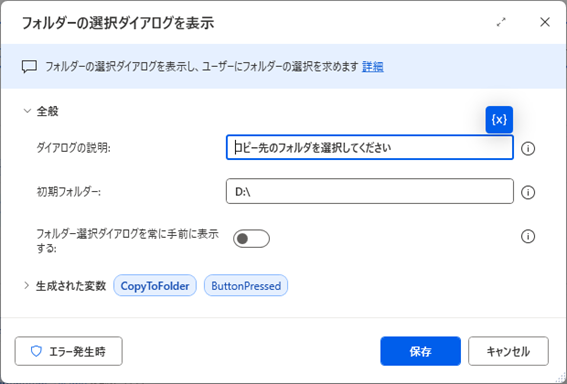
Task: Select the CopyToFolder variable chip
Action: pyautogui.click(x=155, y=286)
